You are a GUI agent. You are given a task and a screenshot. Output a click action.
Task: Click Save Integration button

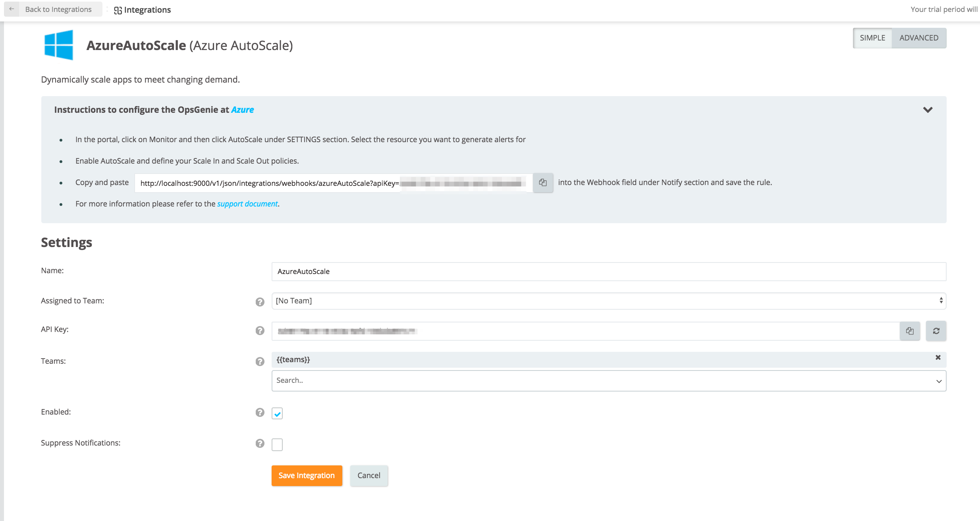(307, 476)
